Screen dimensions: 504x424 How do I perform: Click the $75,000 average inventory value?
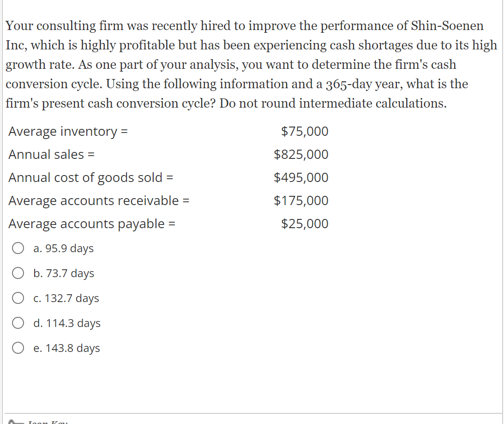(305, 132)
